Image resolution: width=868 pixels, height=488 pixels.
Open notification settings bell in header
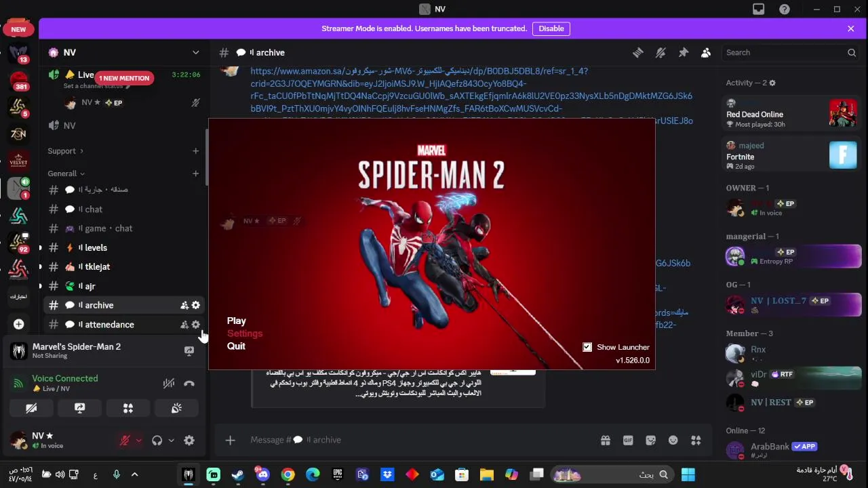click(660, 52)
